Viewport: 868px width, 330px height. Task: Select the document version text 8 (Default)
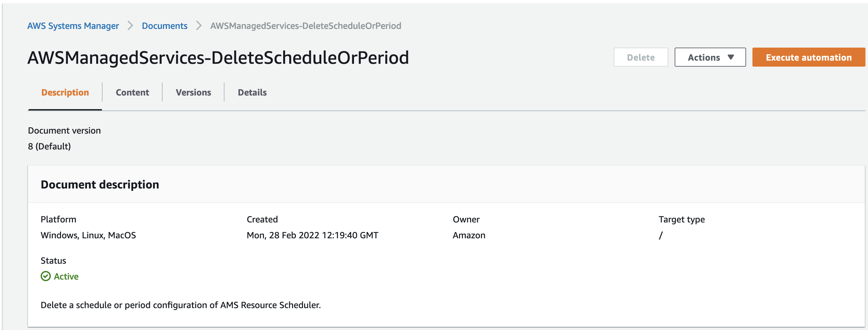coord(49,146)
